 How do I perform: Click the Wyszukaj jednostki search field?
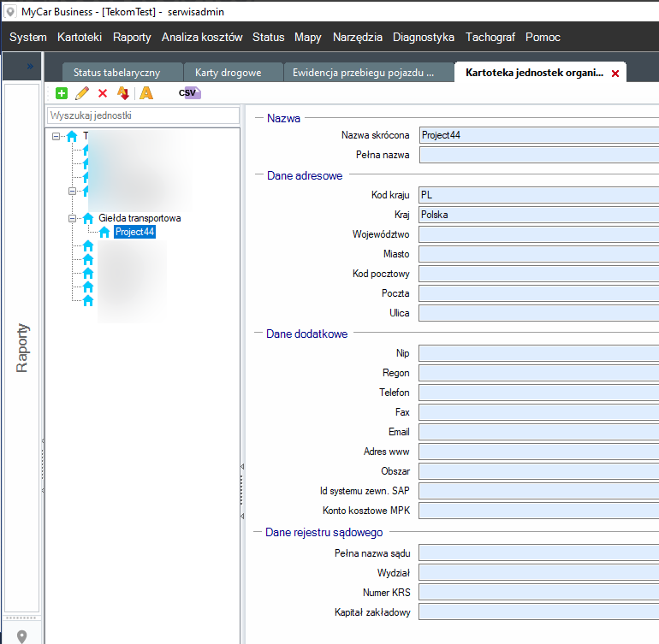(x=143, y=115)
